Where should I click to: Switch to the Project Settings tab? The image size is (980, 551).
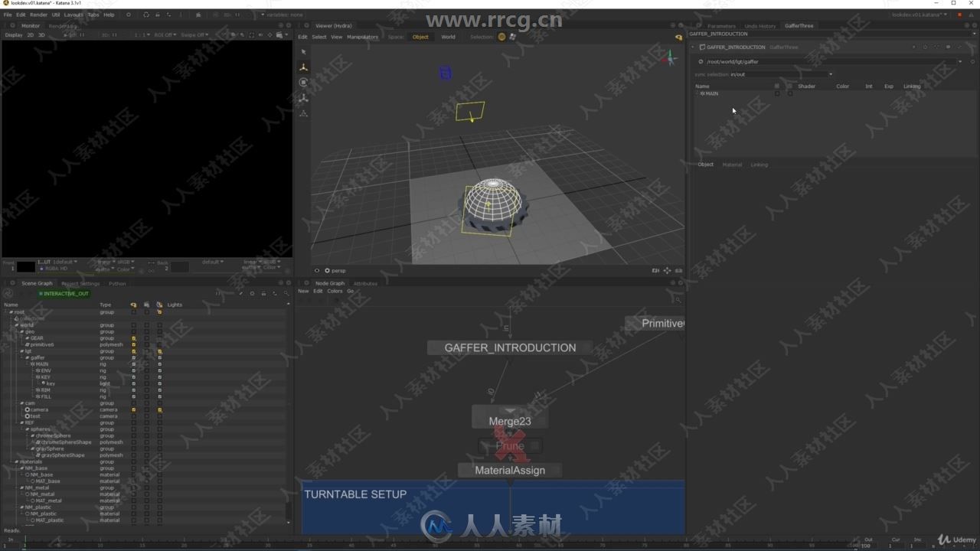pos(80,283)
